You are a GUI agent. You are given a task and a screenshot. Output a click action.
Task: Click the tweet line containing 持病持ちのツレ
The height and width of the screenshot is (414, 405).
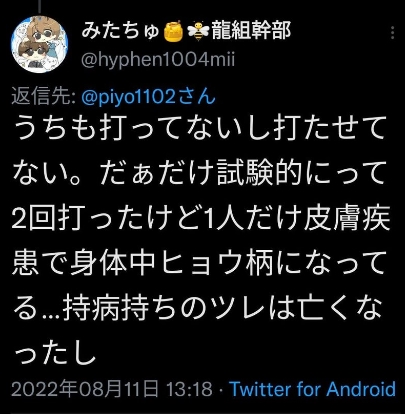[197, 310]
